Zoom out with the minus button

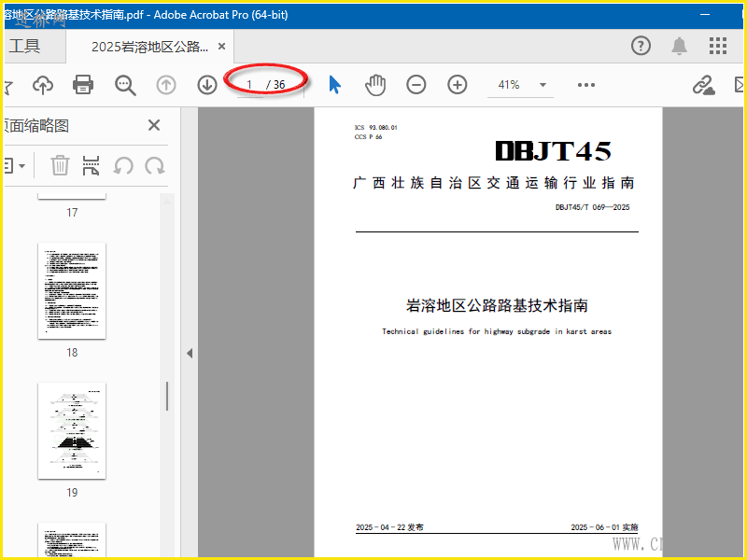[x=416, y=85]
